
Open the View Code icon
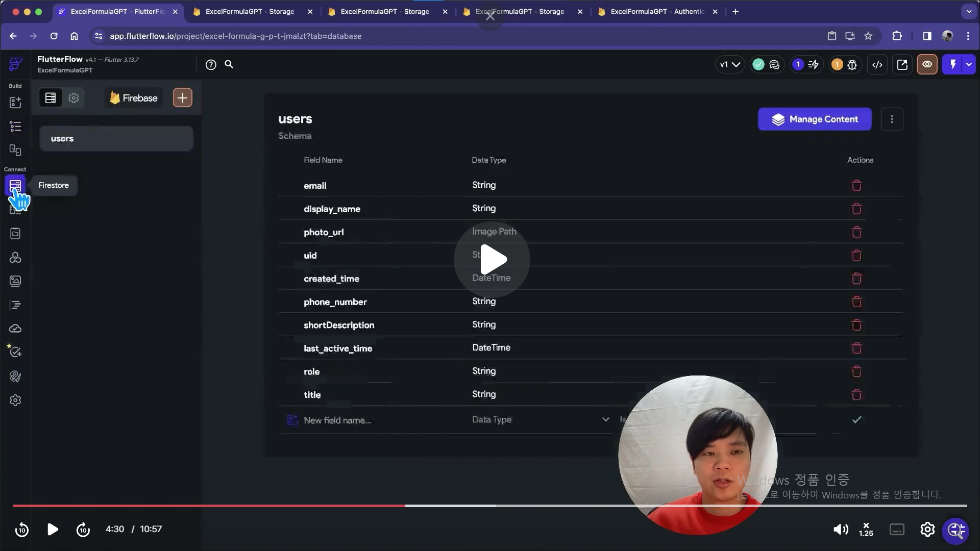[877, 65]
